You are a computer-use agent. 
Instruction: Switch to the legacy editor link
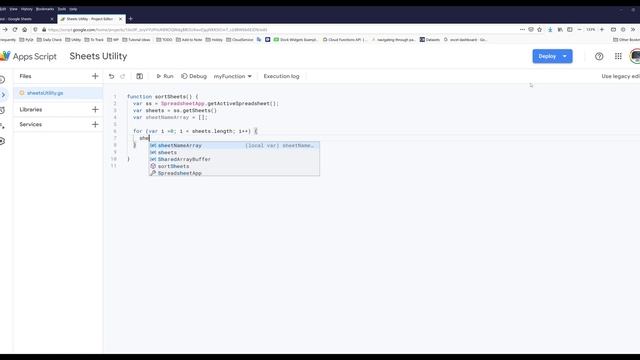tap(620, 76)
